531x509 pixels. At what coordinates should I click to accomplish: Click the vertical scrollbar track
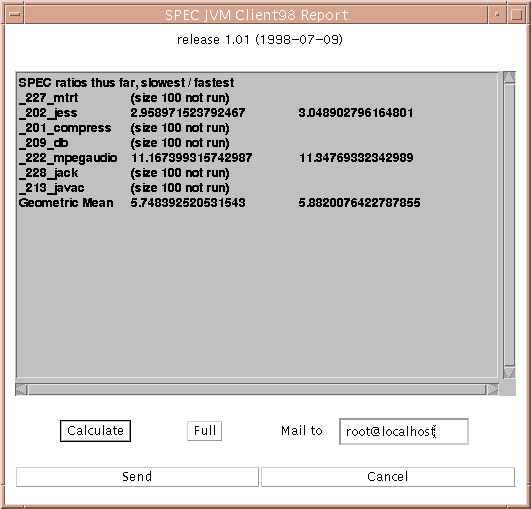509,225
